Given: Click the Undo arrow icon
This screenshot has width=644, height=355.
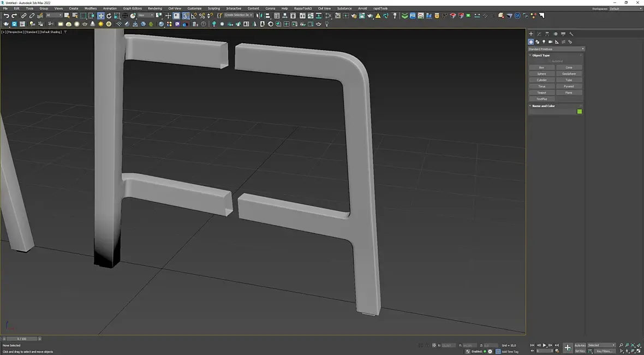Looking at the screenshot, I should [x=6, y=16].
